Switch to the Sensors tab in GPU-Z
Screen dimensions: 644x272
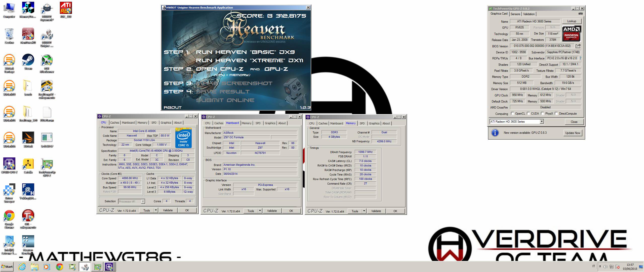(x=515, y=14)
